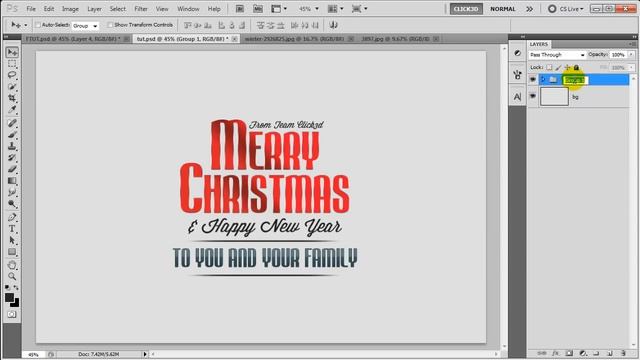Select the Eyedropper tool
This screenshot has height=360, width=640.
coord(12,109)
